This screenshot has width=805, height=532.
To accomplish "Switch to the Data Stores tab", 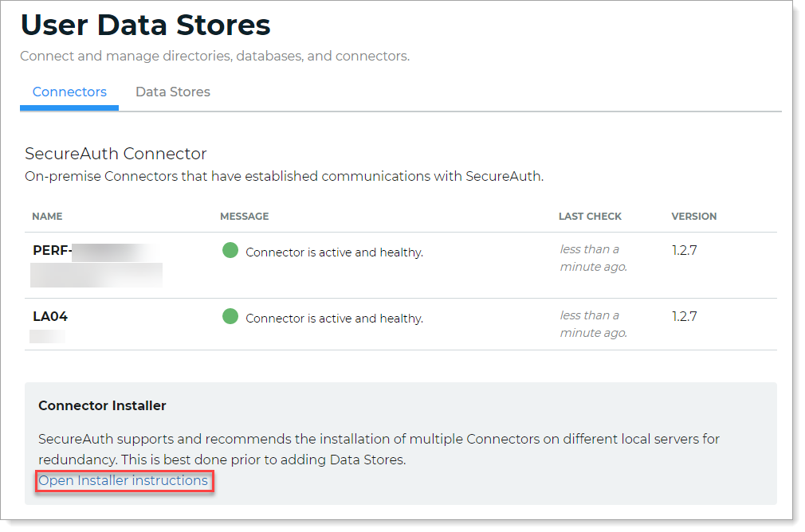I will [172, 92].
